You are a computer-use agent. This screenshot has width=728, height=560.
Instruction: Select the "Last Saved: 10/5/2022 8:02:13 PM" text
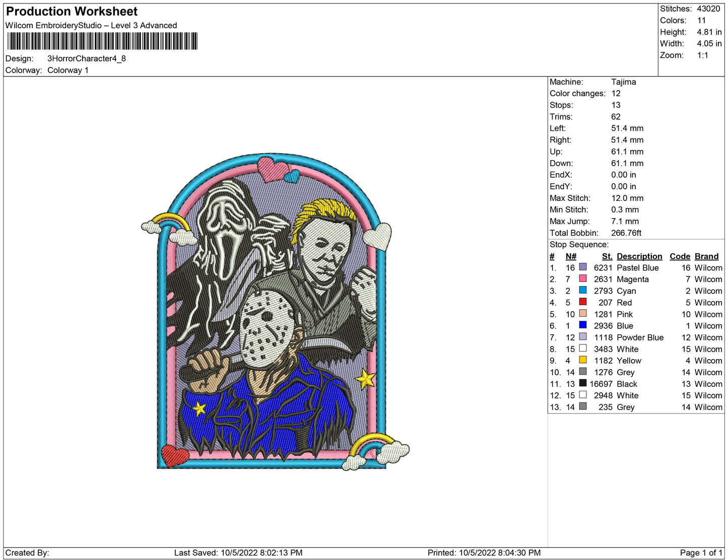(x=238, y=552)
